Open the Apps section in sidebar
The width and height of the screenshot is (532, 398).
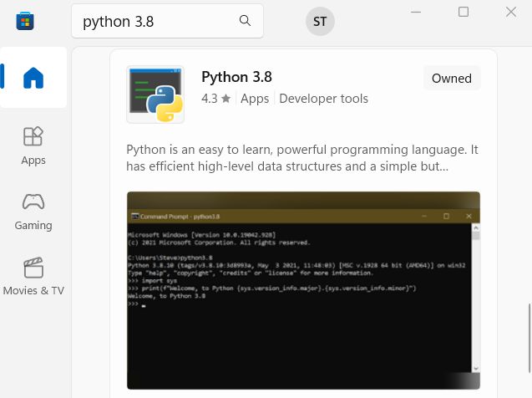coord(33,145)
